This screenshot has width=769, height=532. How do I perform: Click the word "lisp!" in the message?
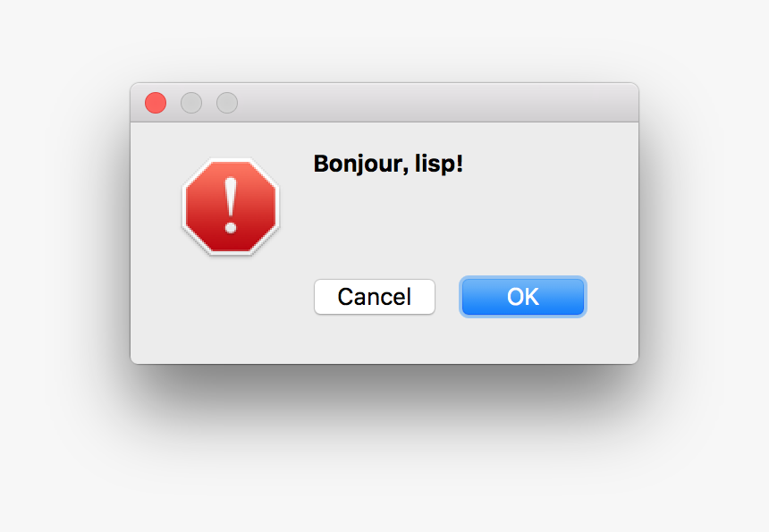click(x=439, y=164)
